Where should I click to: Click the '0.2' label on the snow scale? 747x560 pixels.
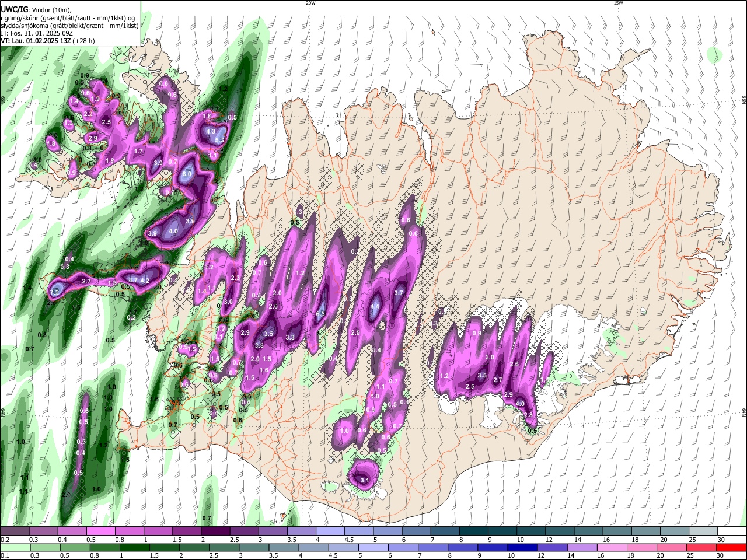click(x=5, y=540)
